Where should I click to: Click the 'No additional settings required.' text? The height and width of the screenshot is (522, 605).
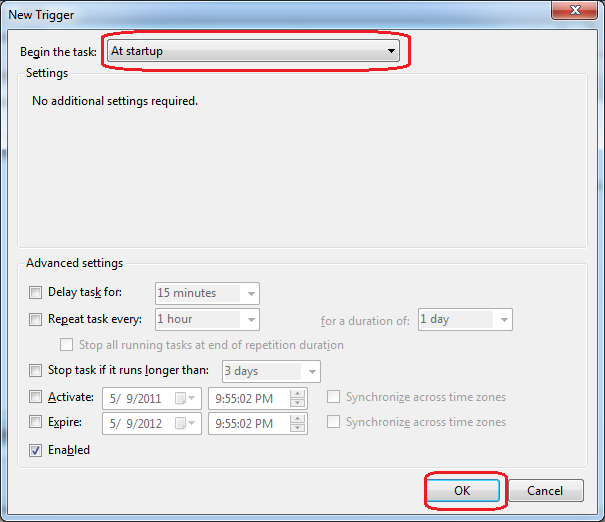[115, 101]
